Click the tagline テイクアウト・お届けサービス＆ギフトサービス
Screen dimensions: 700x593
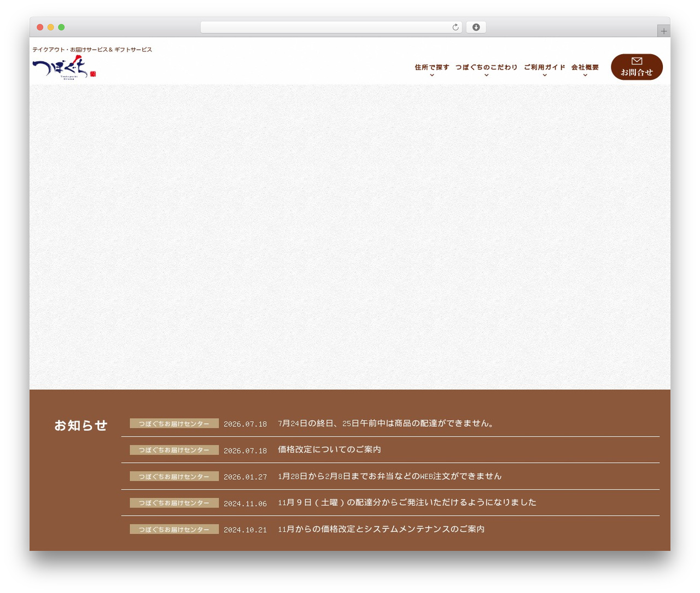pos(92,50)
